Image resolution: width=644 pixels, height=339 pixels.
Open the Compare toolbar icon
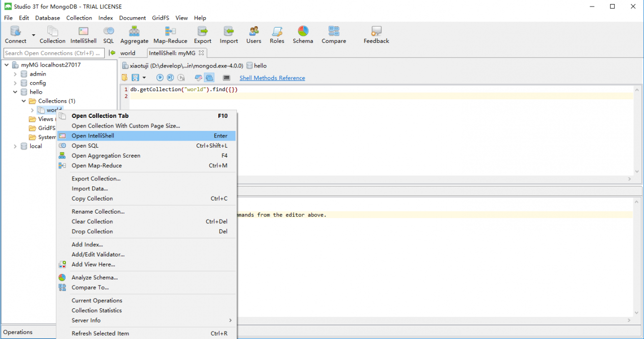tap(334, 34)
